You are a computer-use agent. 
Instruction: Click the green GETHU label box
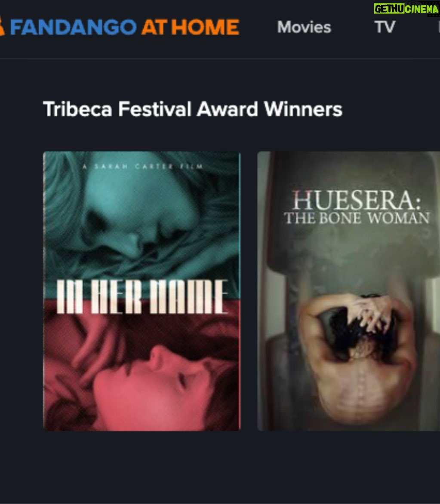coord(389,9)
